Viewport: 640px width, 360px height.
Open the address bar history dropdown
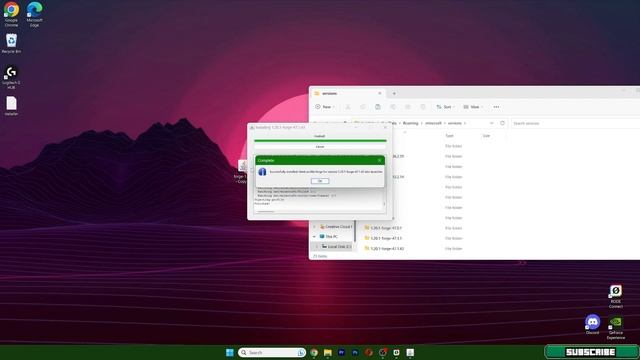(x=491, y=123)
